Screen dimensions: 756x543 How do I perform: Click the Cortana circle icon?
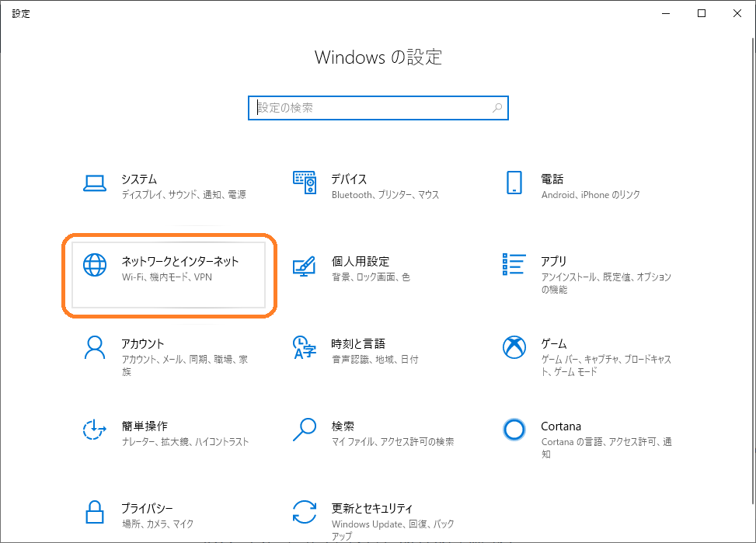tap(514, 429)
